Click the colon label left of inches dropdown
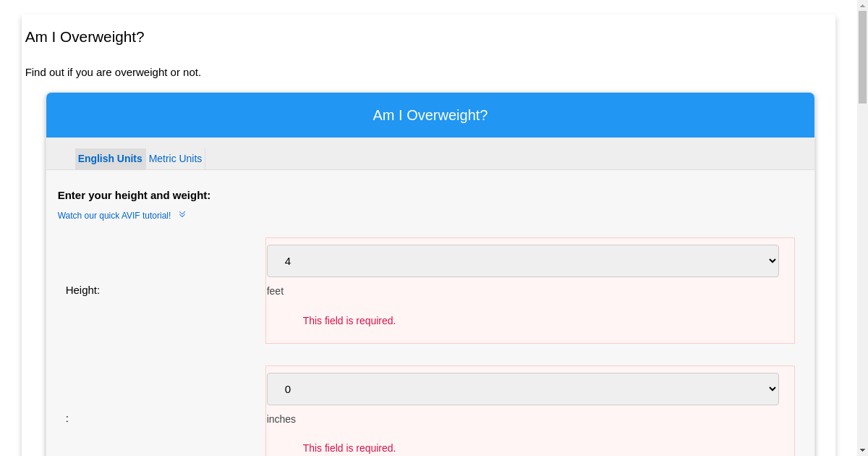Viewport: 868px width, 456px height. point(67,418)
